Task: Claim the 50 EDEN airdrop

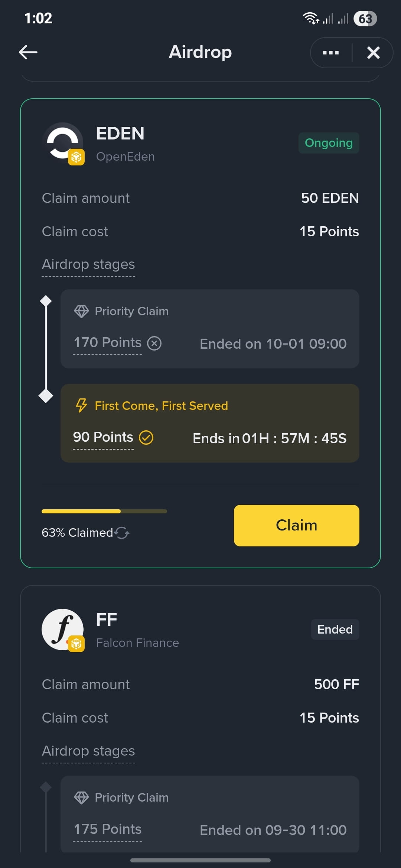Action: tap(296, 525)
